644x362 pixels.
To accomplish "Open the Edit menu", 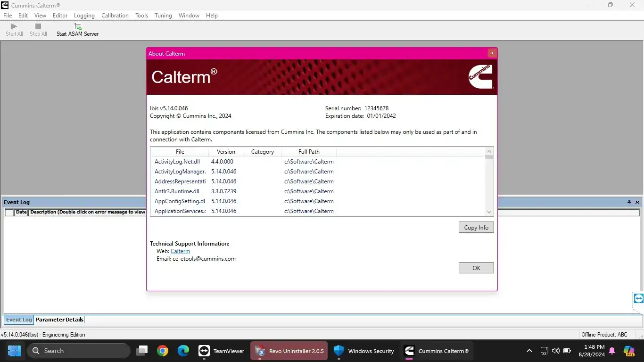I will [x=23, y=16].
